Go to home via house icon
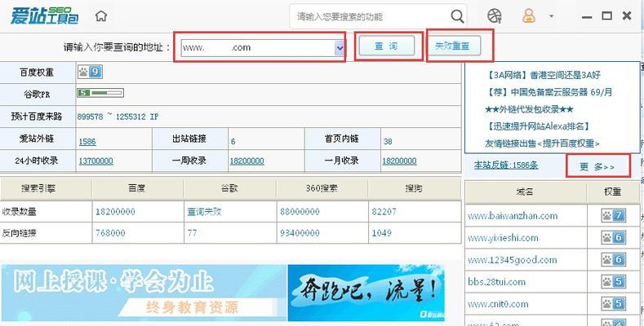The width and height of the screenshot is (644, 326). (x=100, y=16)
